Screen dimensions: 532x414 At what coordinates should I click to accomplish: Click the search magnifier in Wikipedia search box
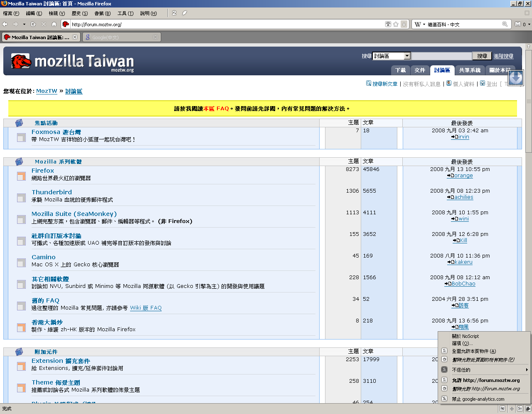click(505, 24)
